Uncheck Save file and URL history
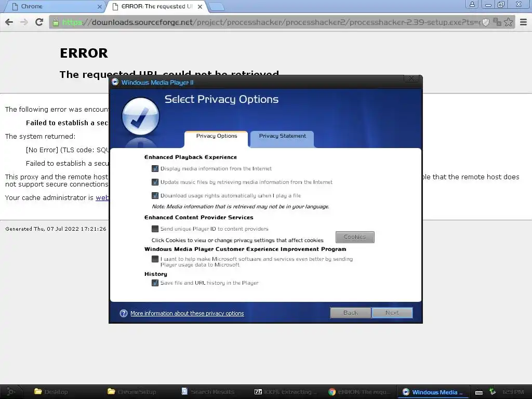 click(x=155, y=283)
